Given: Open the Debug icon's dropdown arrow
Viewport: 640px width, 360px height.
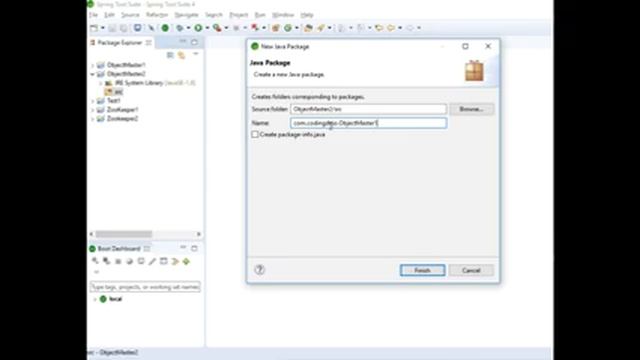Looking at the screenshot, I should [x=188, y=28].
